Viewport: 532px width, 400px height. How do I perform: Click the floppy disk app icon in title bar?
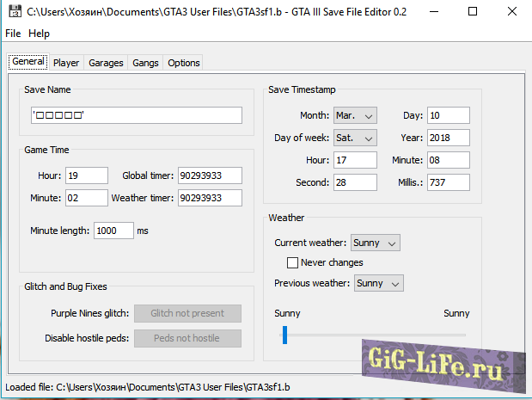(13, 13)
